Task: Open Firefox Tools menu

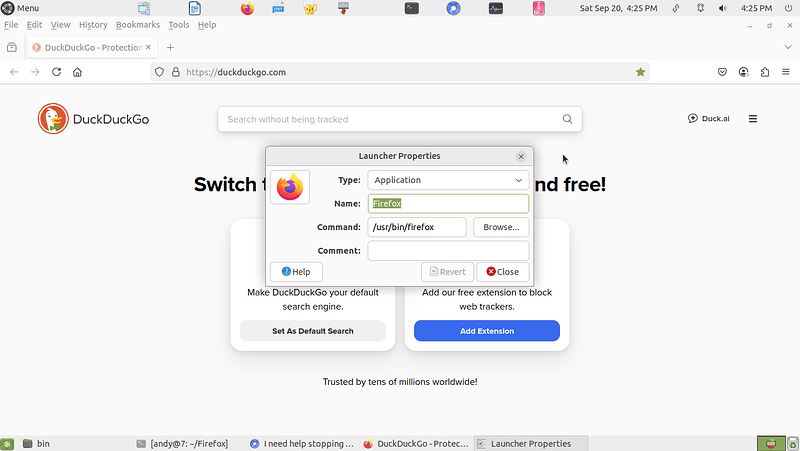Action: pos(179,24)
